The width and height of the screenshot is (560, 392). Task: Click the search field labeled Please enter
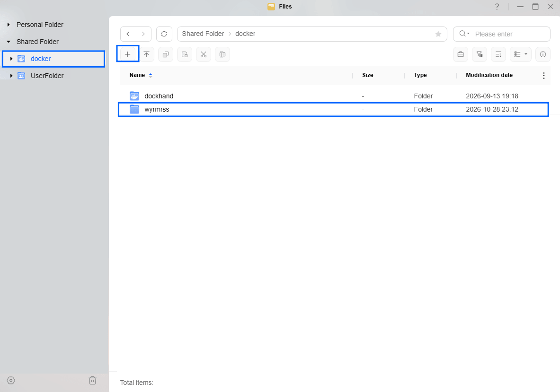(501, 34)
